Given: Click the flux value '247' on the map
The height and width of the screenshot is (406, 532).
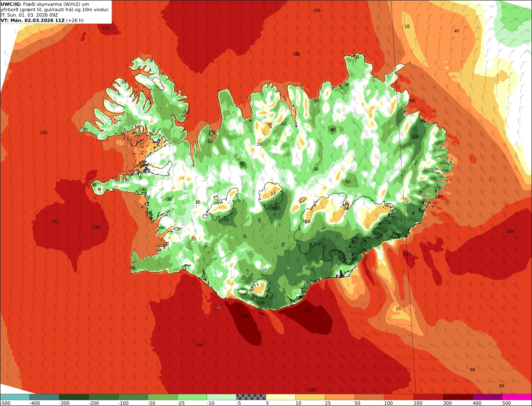Looking at the screenshot, I should pos(407,254).
